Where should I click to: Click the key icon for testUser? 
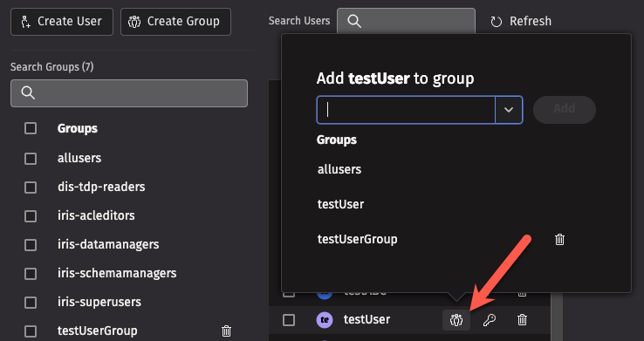coord(490,320)
